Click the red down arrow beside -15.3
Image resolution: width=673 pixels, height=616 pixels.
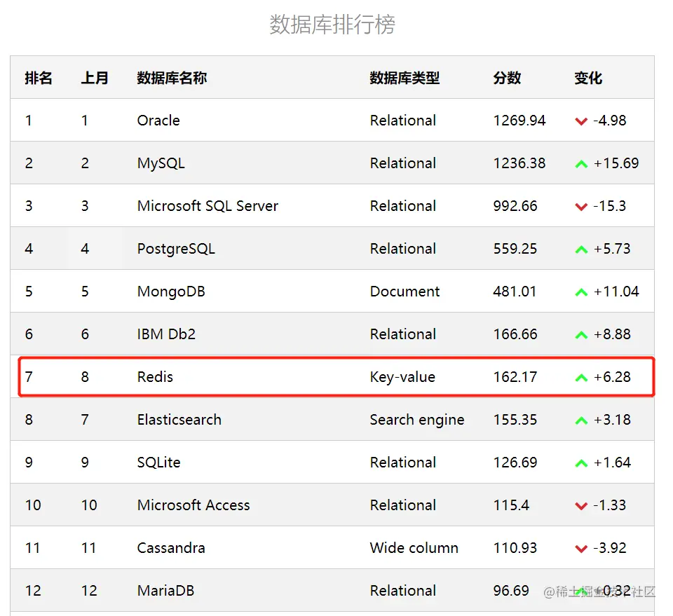[581, 207]
